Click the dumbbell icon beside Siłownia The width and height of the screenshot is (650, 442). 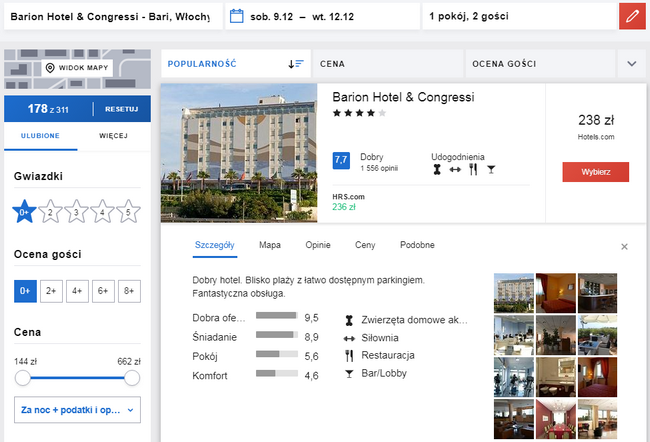point(349,338)
